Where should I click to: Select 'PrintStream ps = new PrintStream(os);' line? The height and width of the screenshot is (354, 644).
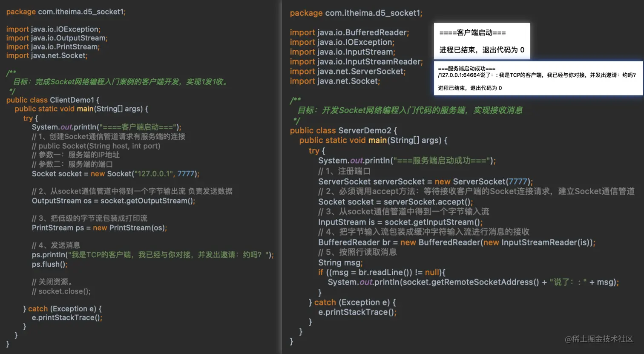tap(99, 228)
